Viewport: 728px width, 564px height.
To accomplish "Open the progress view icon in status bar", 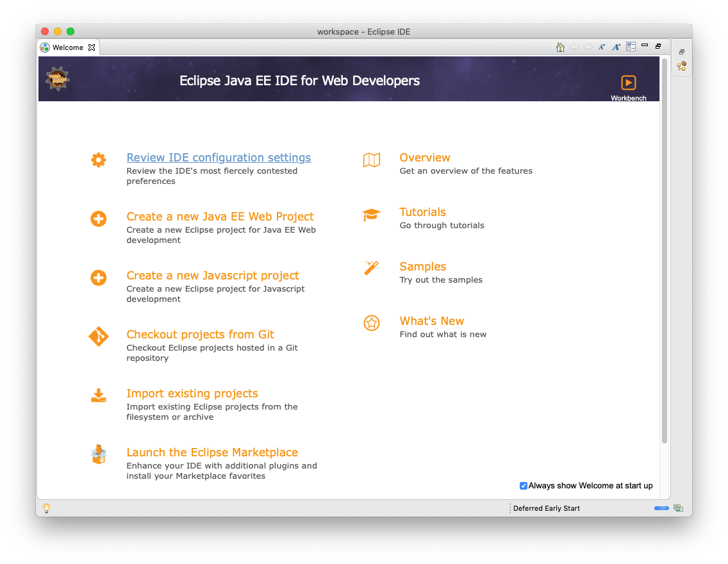I will coord(678,508).
